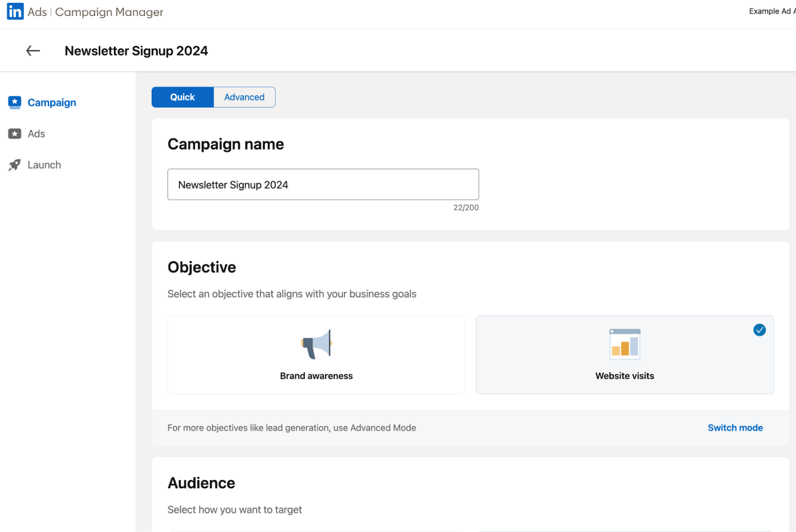
Task: Select the Campaign bookmark icon in sidebar
Action: pyautogui.click(x=14, y=102)
